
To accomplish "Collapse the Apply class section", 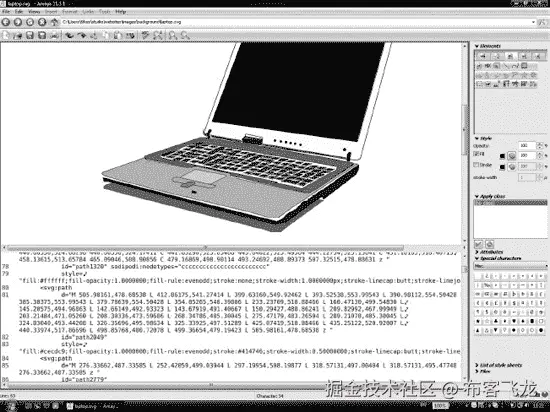I will tap(477, 196).
